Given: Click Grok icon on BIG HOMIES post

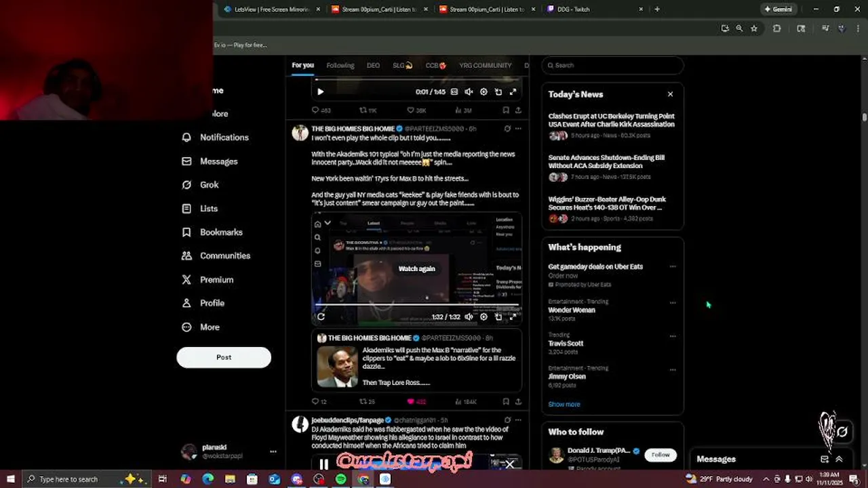Looking at the screenshot, I should pos(507,128).
